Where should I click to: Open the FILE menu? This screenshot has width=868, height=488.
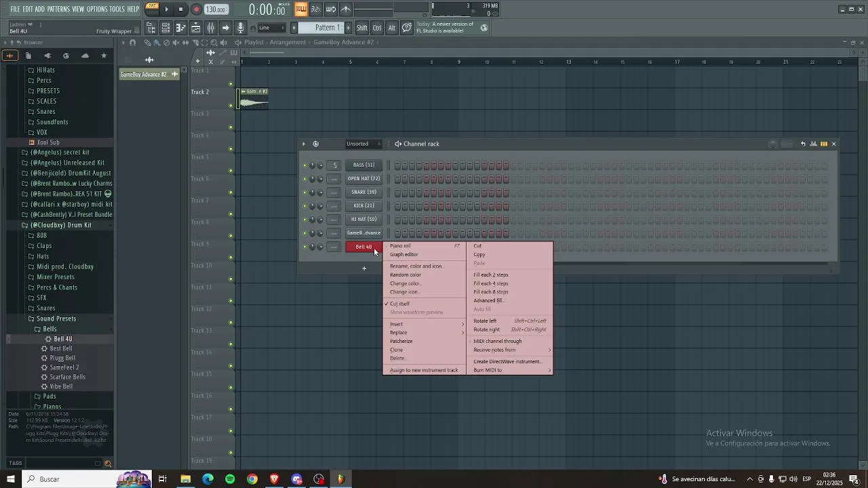click(x=15, y=9)
